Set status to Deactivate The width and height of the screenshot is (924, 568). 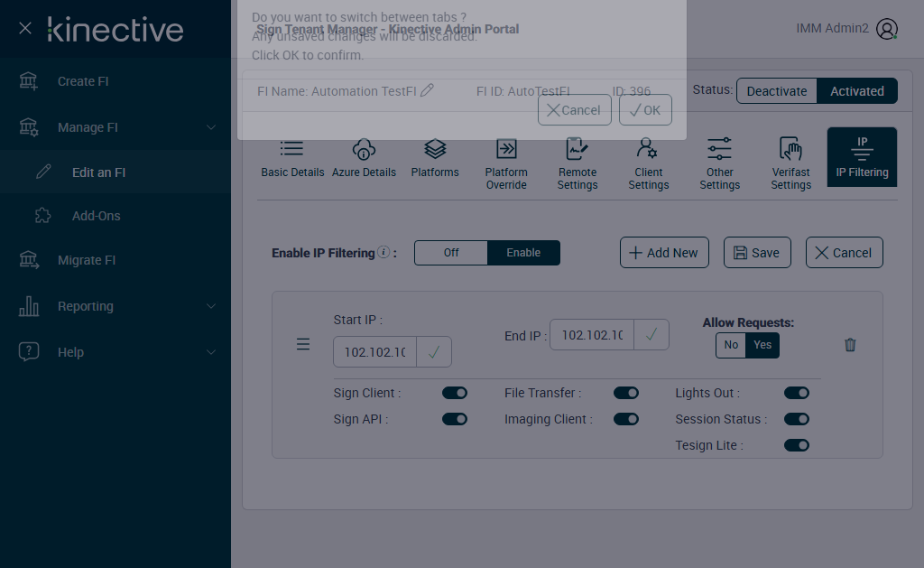pos(777,91)
